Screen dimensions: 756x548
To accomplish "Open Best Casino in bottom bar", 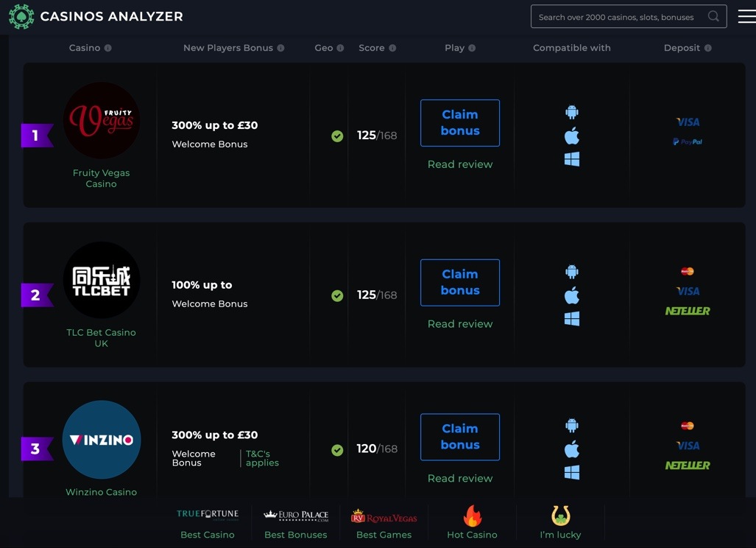I will point(208,535).
